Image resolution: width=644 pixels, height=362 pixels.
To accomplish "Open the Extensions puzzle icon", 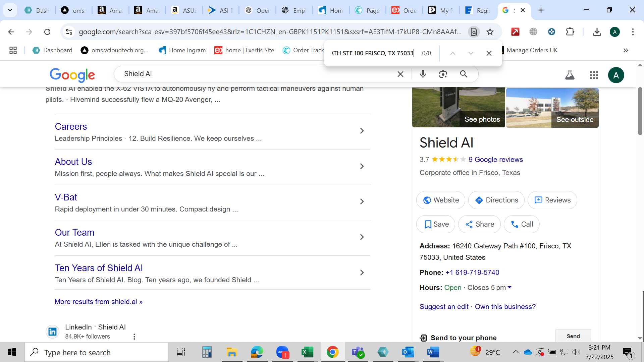I will click(x=570, y=32).
